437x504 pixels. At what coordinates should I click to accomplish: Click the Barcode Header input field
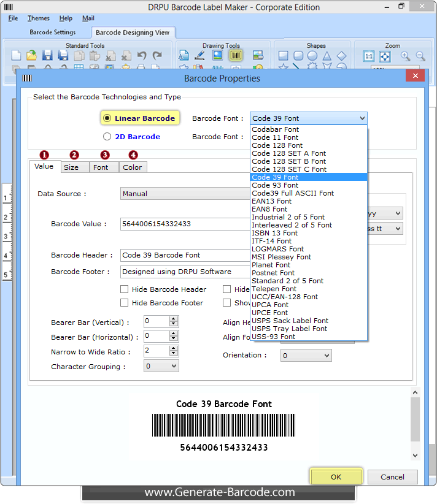coord(185,255)
